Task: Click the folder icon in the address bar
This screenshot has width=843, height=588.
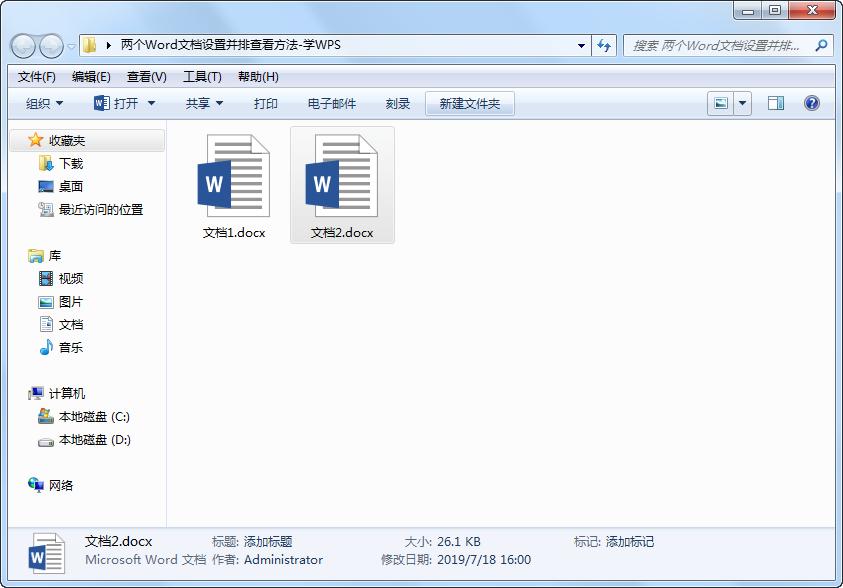Action: coord(90,45)
